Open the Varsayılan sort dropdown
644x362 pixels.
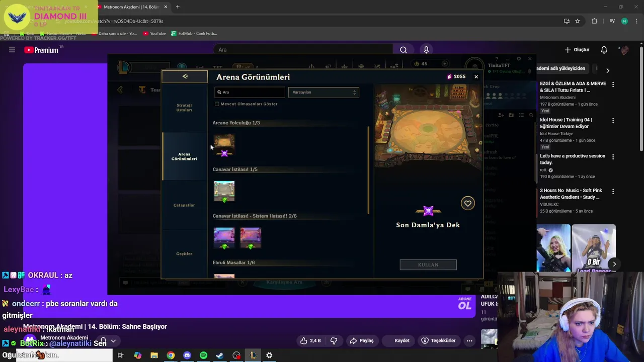click(324, 93)
